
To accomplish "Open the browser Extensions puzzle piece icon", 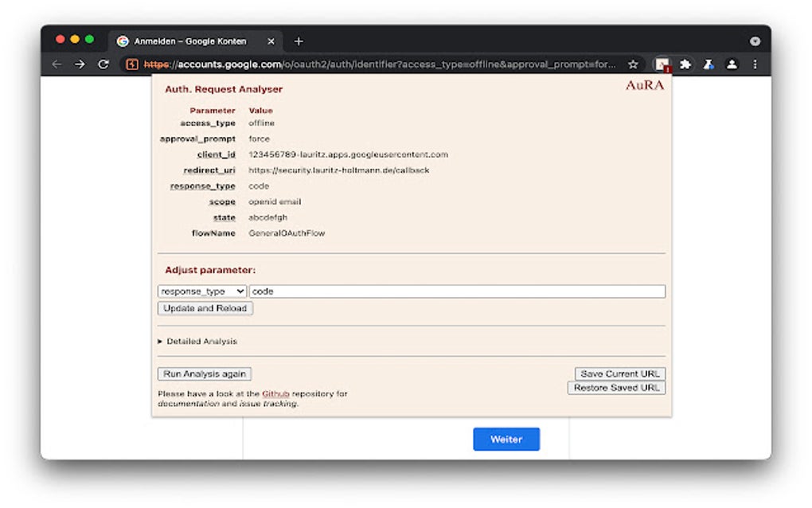I will point(685,64).
